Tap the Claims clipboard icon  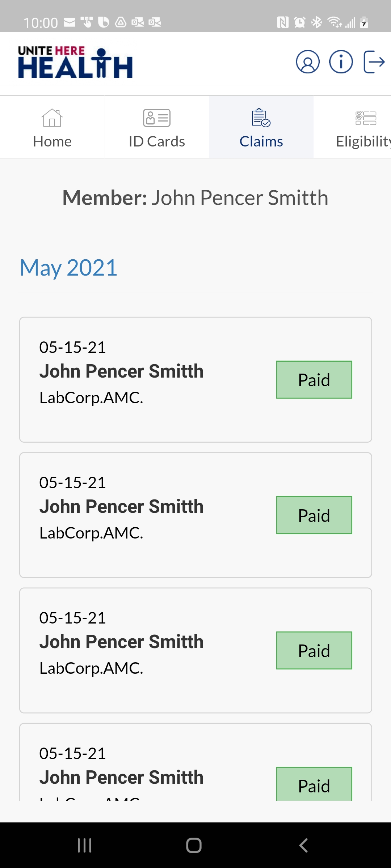click(261, 118)
